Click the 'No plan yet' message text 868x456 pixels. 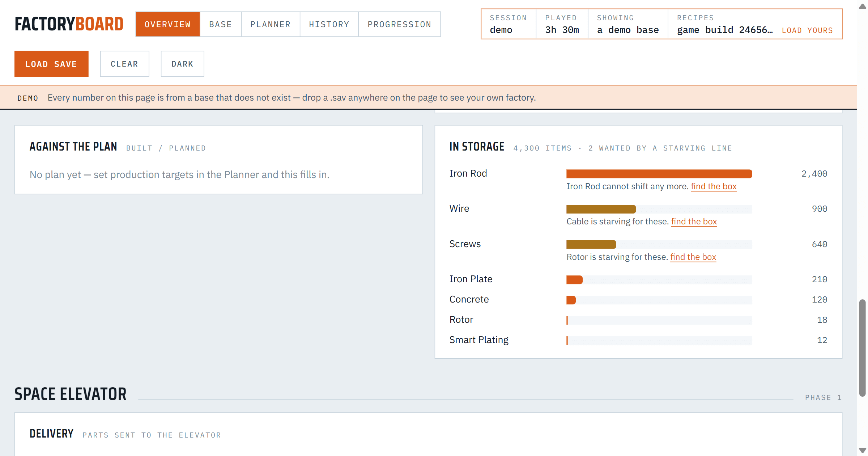coord(179,175)
